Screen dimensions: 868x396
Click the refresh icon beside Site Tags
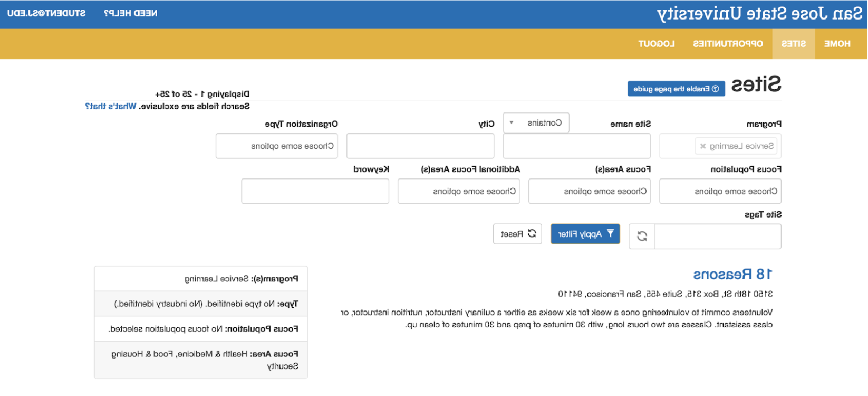pyautogui.click(x=642, y=236)
